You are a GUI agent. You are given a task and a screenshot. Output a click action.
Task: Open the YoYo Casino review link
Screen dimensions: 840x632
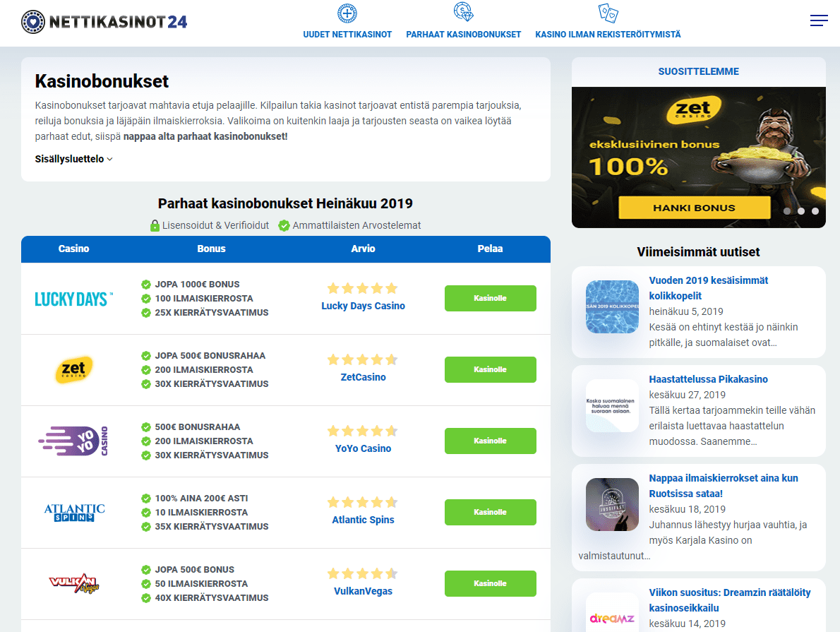coord(363,448)
